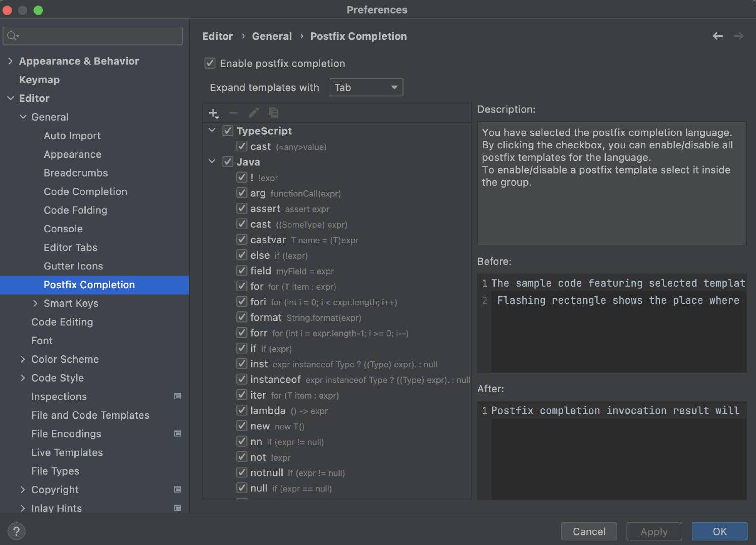Click the project-level icon beside Copyright
This screenshot has width=756, height=545.
tap(178, 489)
